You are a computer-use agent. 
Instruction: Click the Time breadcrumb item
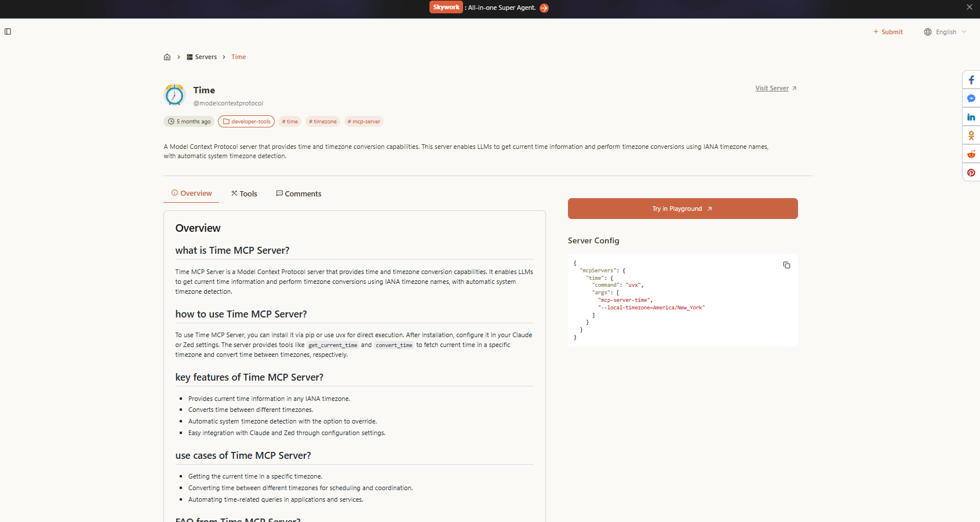(239, 57)
